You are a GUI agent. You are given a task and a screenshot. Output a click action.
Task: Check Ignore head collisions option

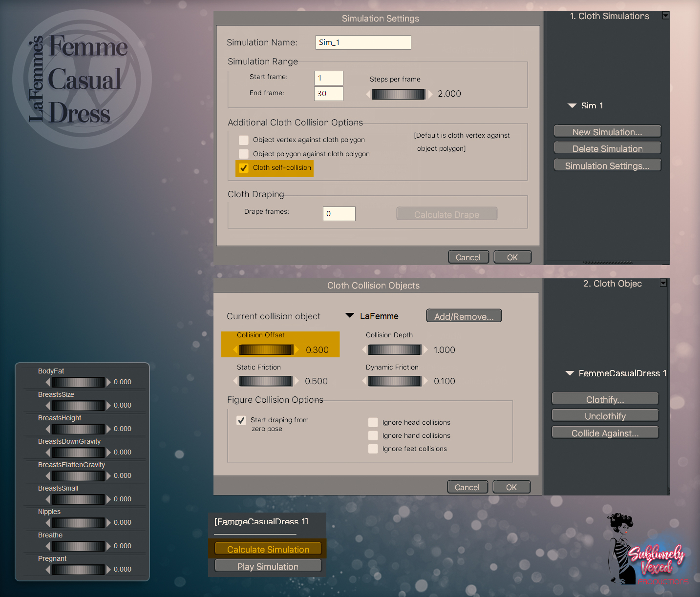[373, 422]
